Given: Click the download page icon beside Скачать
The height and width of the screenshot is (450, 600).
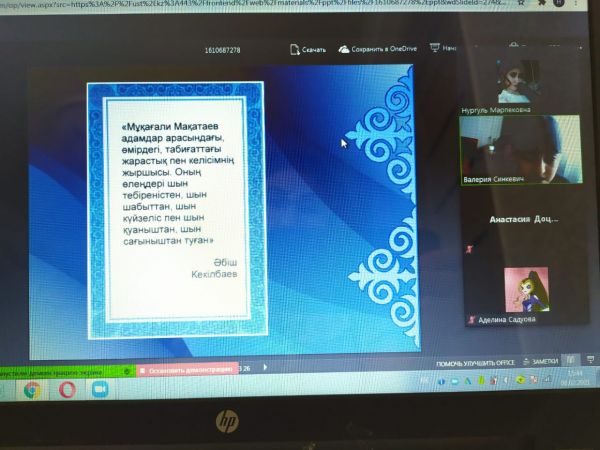Looking at the screenshot, I should tap(295, 47).
